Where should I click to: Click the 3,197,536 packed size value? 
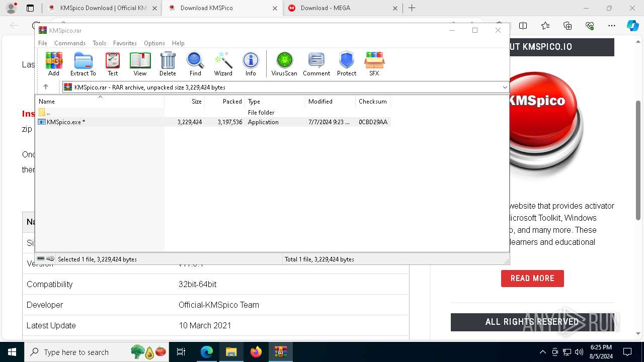(x=230, y=122)
